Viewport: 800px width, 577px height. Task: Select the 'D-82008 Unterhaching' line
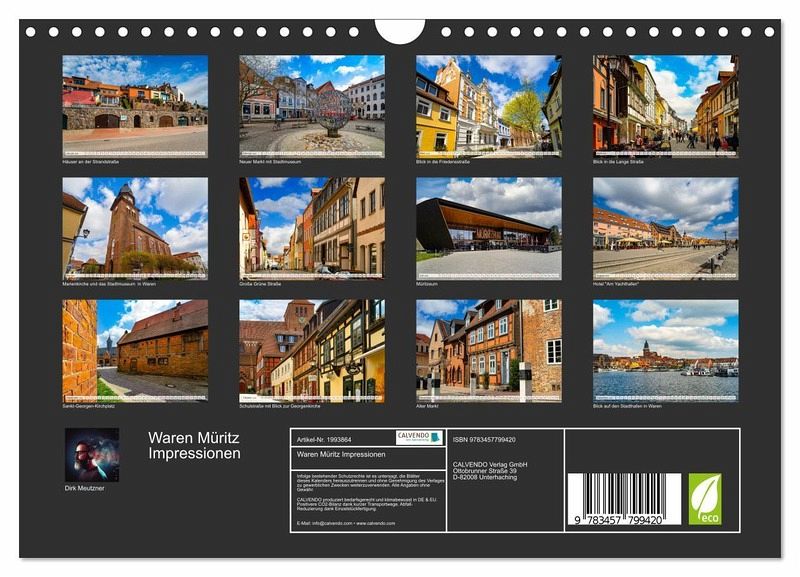485,477
